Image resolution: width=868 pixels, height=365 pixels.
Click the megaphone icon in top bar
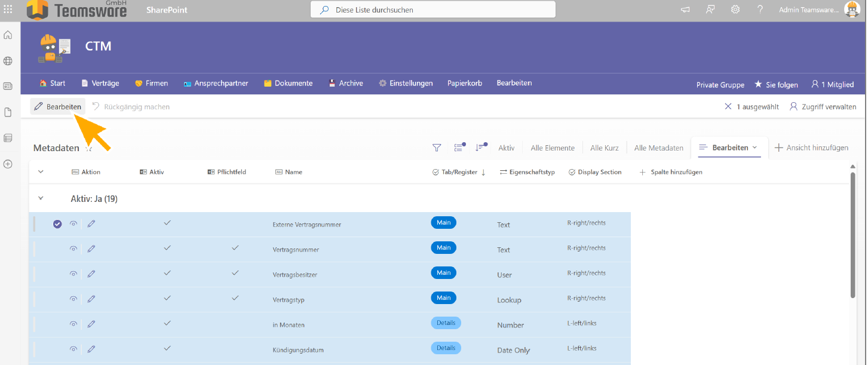click(x=685, y=10)
